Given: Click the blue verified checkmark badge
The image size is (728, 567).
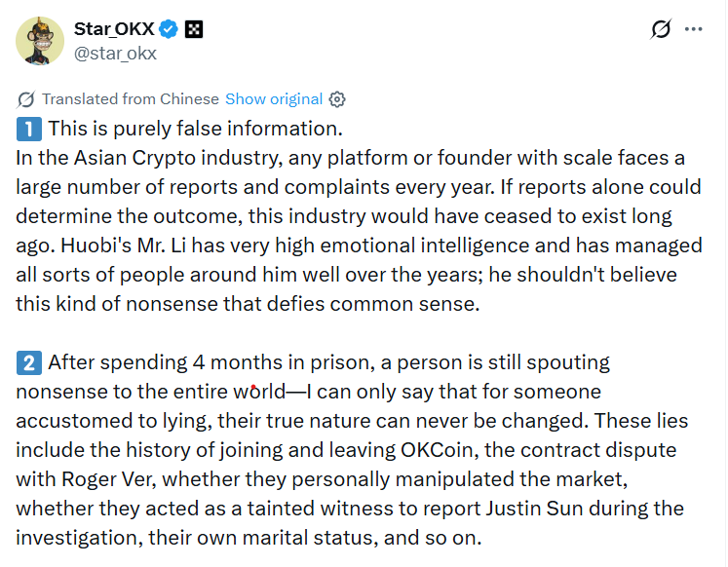Looking at the screenshot, I should pyautogui.click(x=170, y=29).
